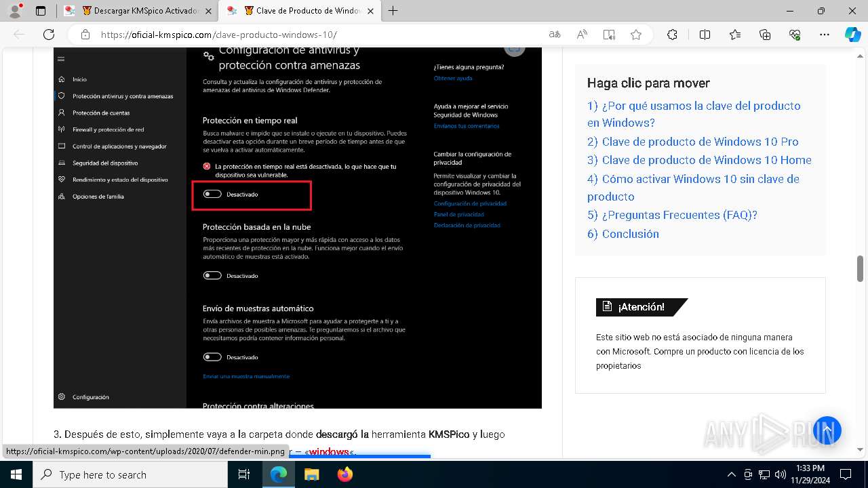
Task: Start Read aloud for this page
Action: [x=582, y=35]
